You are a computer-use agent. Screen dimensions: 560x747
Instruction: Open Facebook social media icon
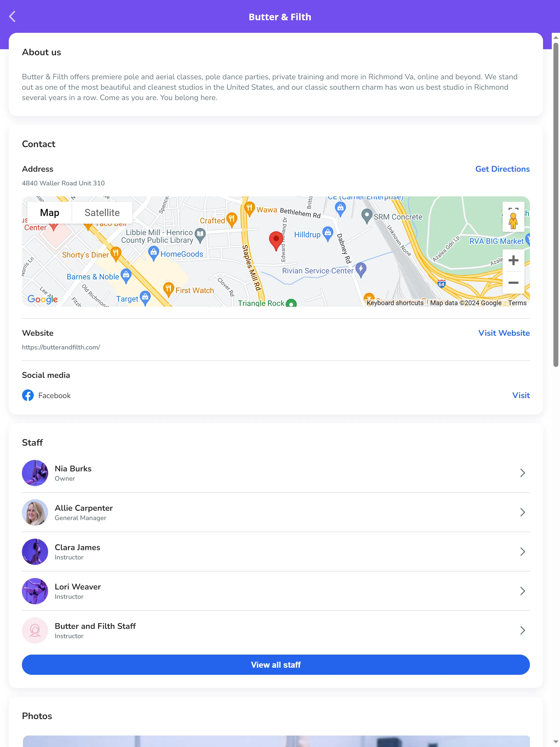pos(28,395)
